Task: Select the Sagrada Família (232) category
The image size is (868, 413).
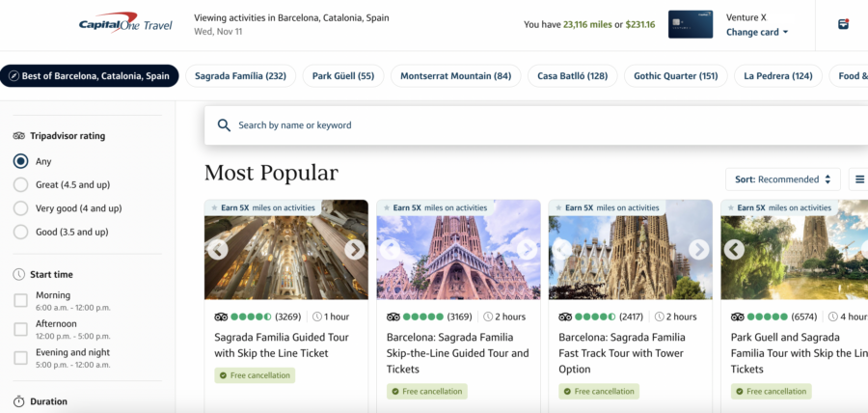Action: pos(241,76)
